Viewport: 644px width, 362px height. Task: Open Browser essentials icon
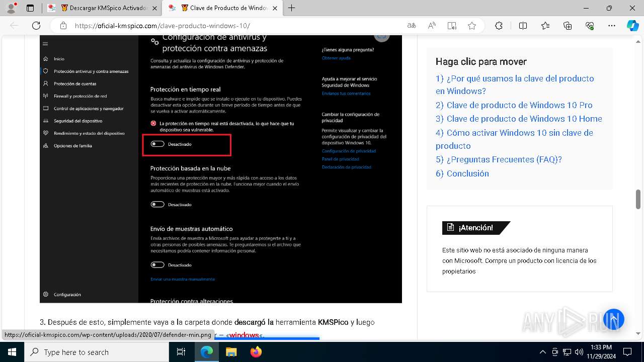tap(590, 26)
